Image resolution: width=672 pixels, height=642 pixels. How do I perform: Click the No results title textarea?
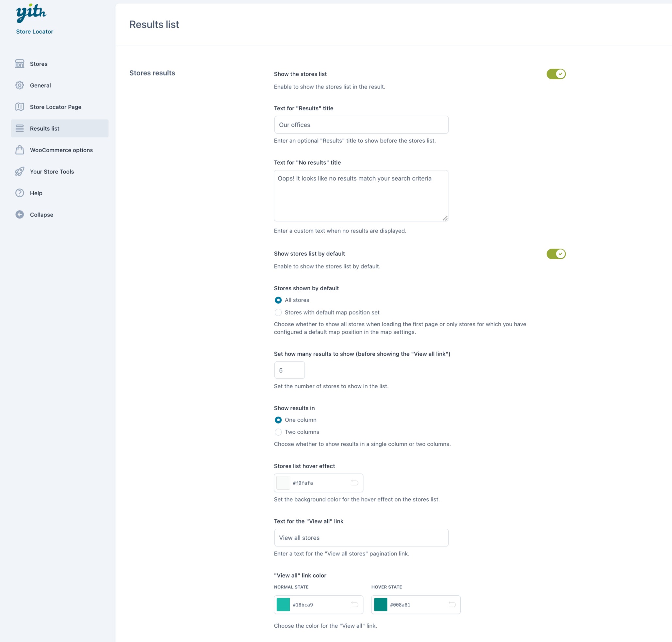click(x=361, y=195)
